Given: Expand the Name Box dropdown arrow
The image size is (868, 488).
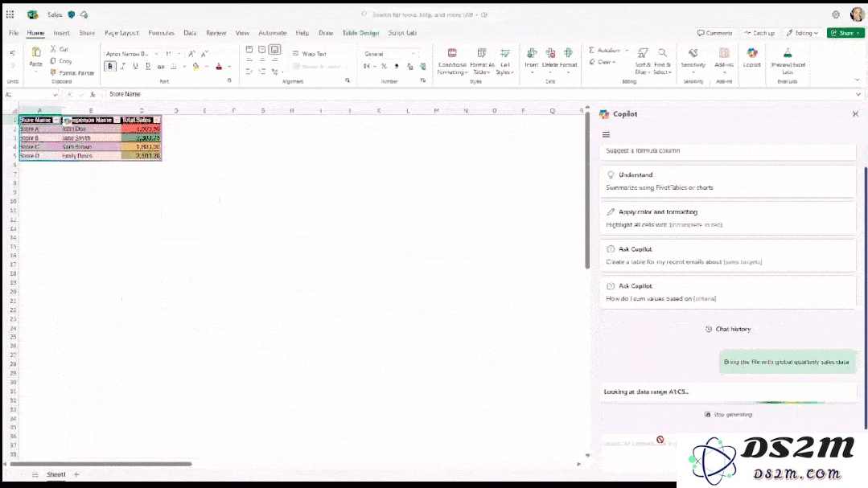Looking at the screenshot, I should [x=55, y=95].
